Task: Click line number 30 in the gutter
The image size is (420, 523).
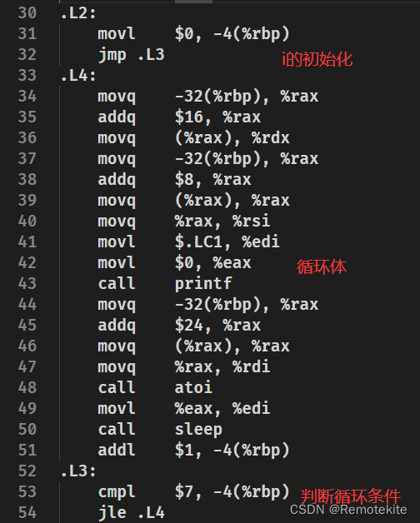Action: tap(27, 13)
